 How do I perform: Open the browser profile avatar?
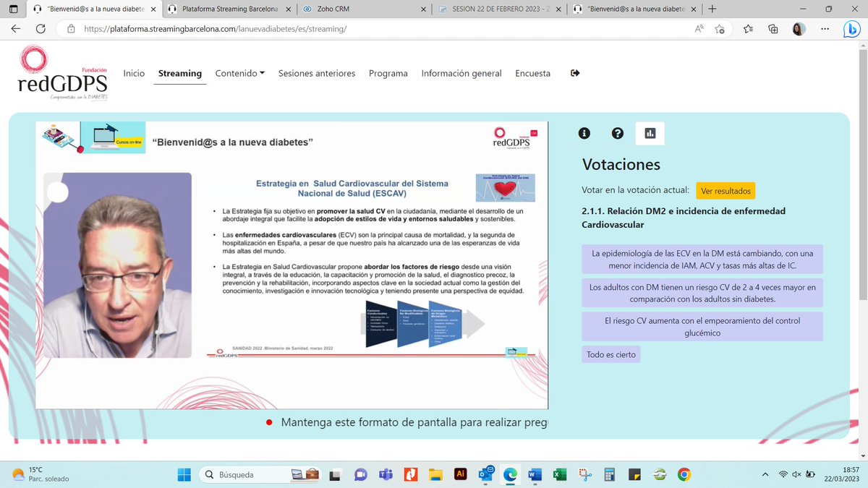pos(799,29)
